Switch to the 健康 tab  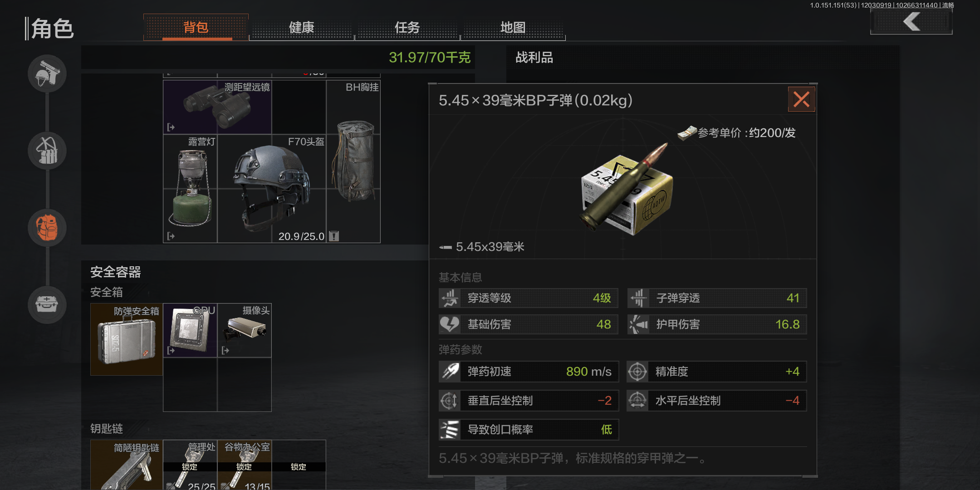[x=302, y=28]
